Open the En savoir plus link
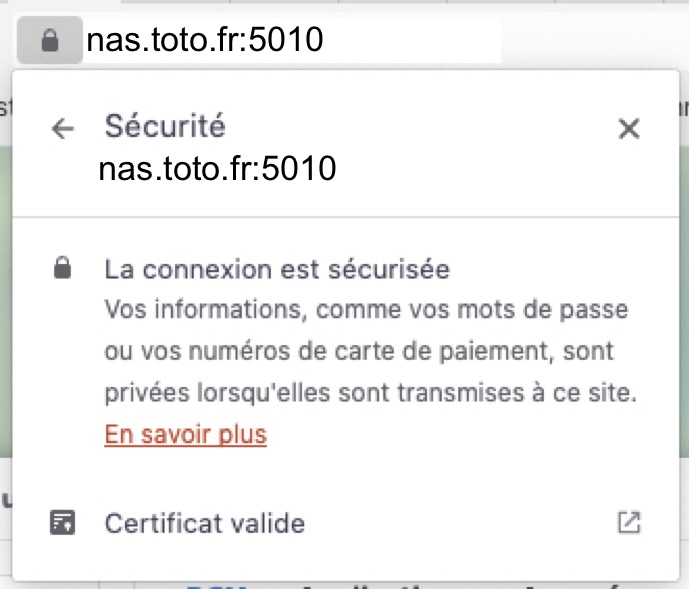This screenshot has width=689, height=589. pyautogui.click(x=185, y=435)
